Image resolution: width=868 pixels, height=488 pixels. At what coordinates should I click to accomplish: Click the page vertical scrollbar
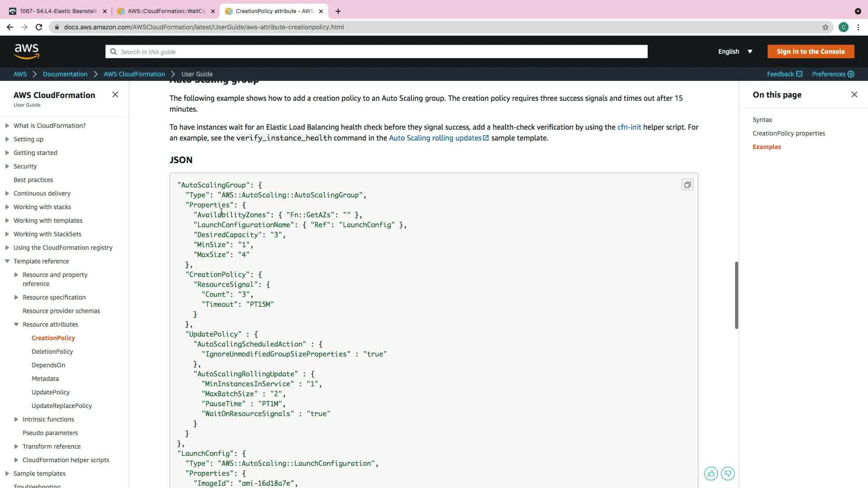pyautogui.click(x=736, y=295)
